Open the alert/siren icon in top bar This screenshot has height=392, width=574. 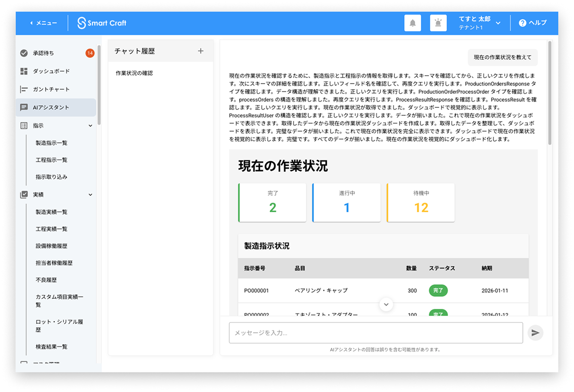coord(438,23)
